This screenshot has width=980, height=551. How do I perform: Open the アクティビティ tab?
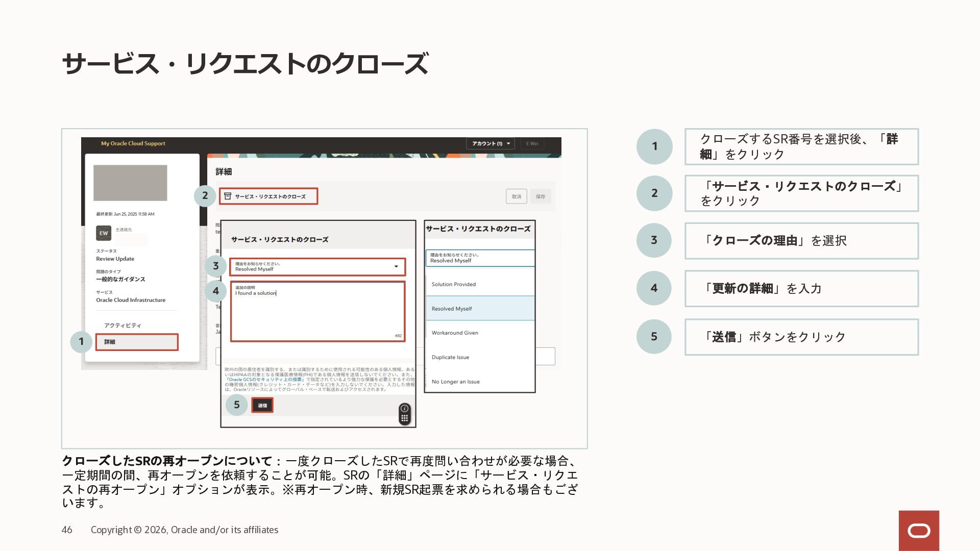point(122,325)
